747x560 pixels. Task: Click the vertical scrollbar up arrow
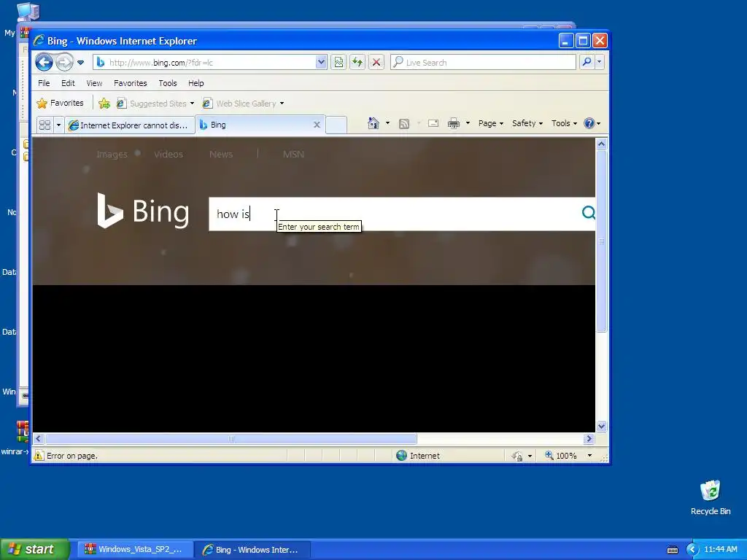pyautogui.click(x=601, y=144)
